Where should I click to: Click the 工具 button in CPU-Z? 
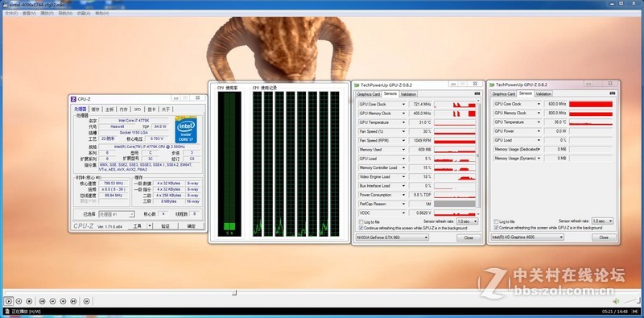click(x=137, y=226)
